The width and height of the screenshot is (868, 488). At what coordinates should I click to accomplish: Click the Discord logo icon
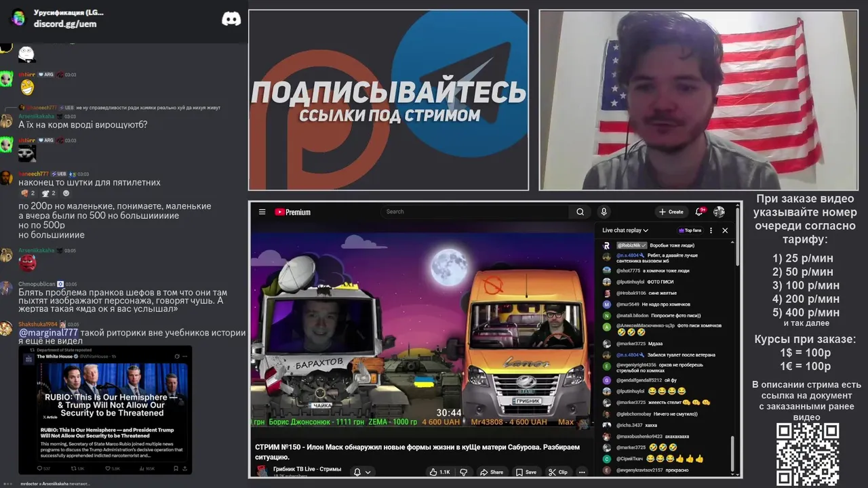point(231,19)
